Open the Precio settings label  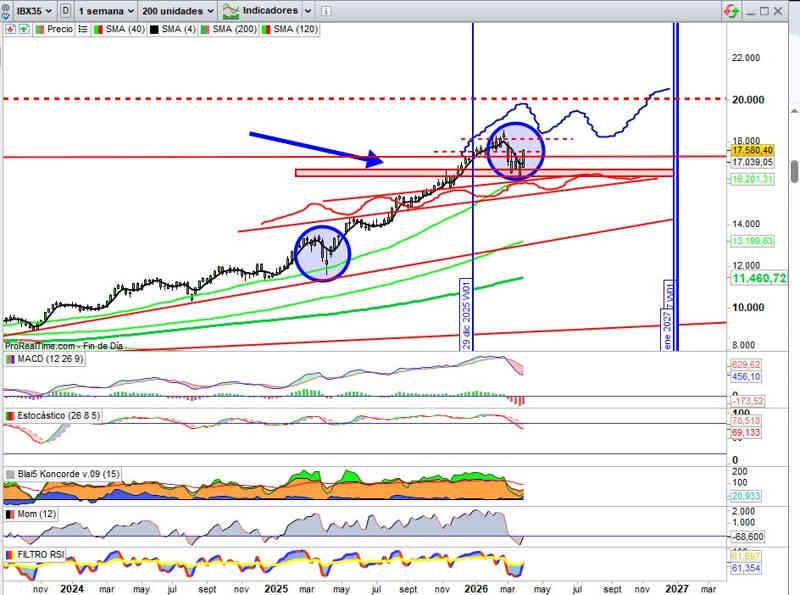pyautogui.click(x=59, y=29)
